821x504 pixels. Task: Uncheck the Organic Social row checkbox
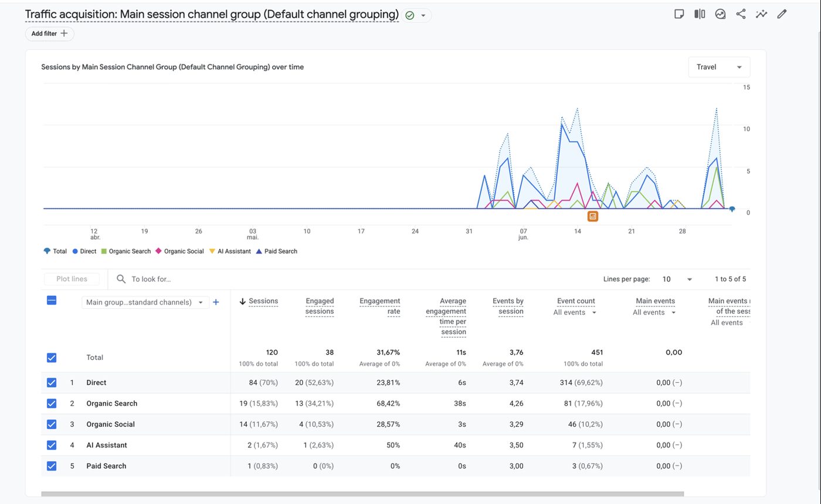(52, 424)
